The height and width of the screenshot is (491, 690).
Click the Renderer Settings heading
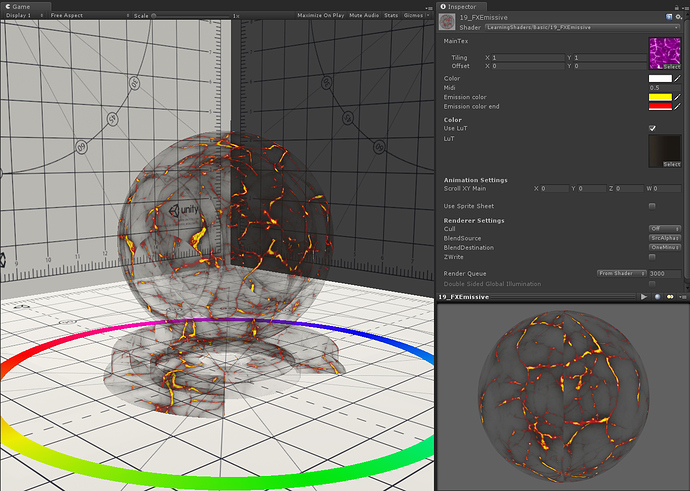point(474,220)
